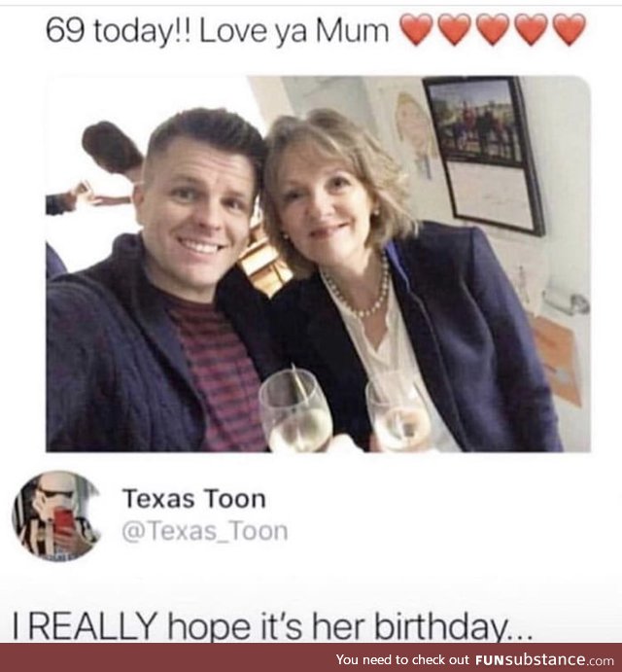Viewport: 622px width, 672px height.
Task: Click the Texas Toon display name
Action: [193, 499]
